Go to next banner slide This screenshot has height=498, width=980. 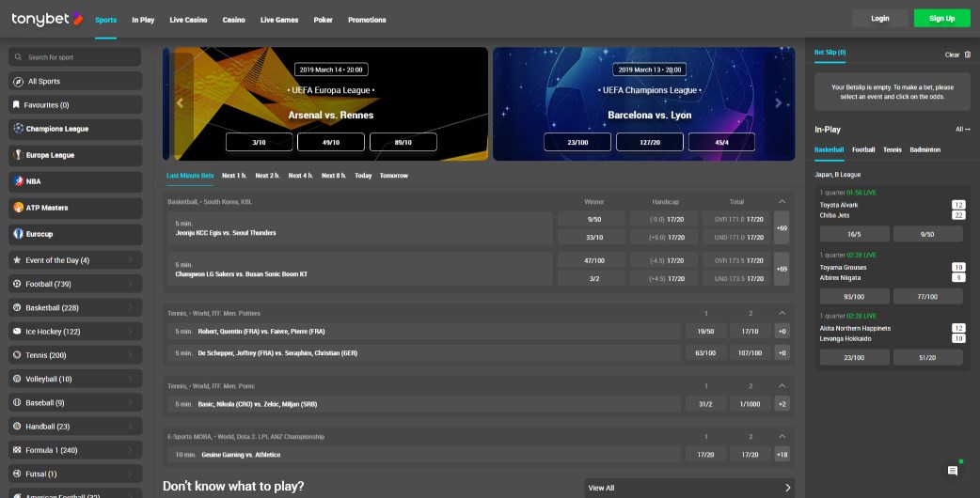pos(778,103)
